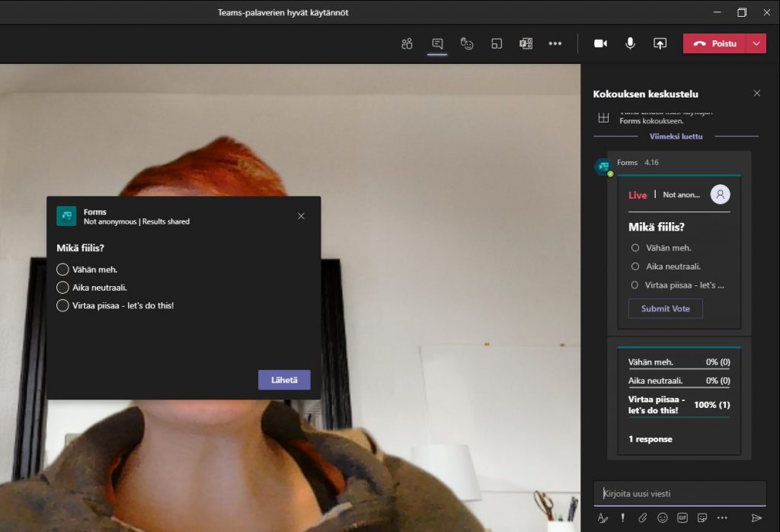Screen dimensions: 780x532
Task: Click the Forms icon in poll popup header
Action: pos(66,216)
